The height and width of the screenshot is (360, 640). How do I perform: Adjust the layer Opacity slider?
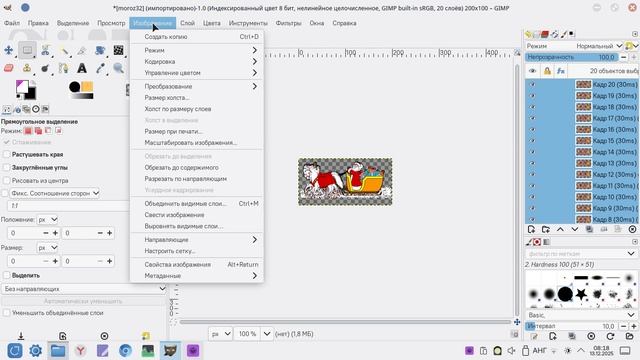click(571, 58)
